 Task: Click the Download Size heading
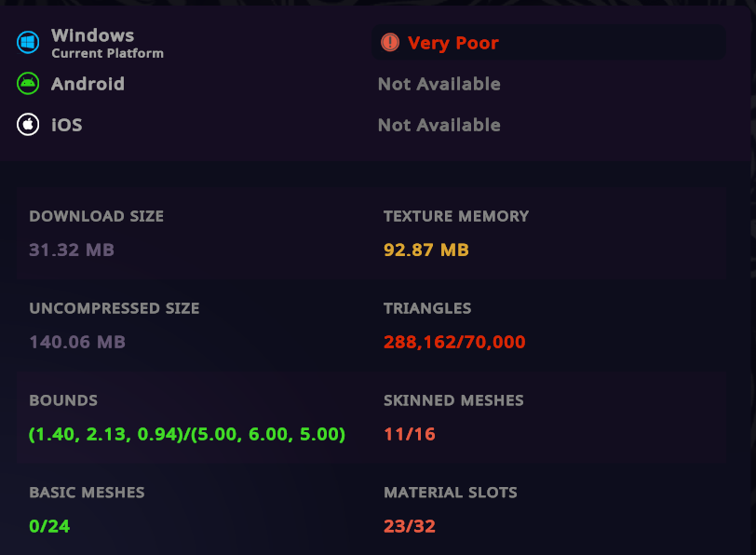coord(97,216)
